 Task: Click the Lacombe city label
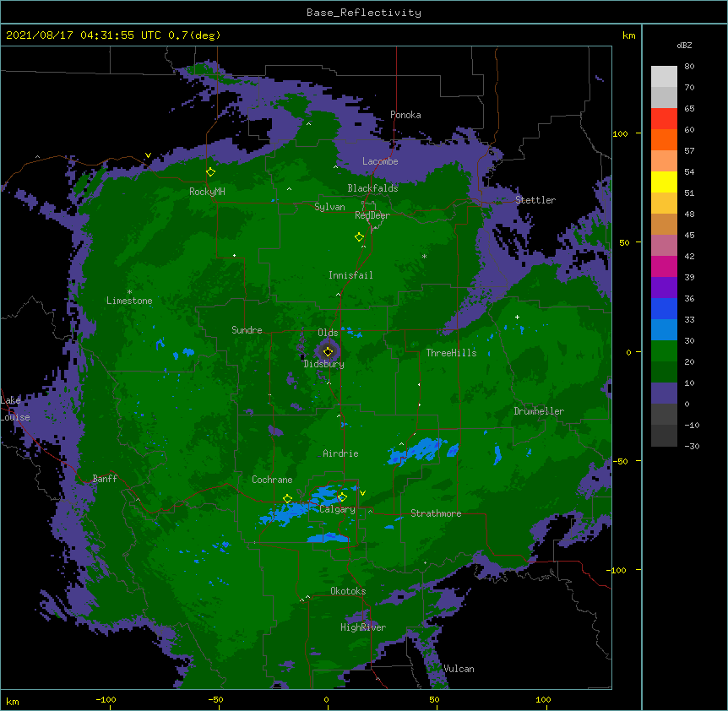(x=380, y=161)
